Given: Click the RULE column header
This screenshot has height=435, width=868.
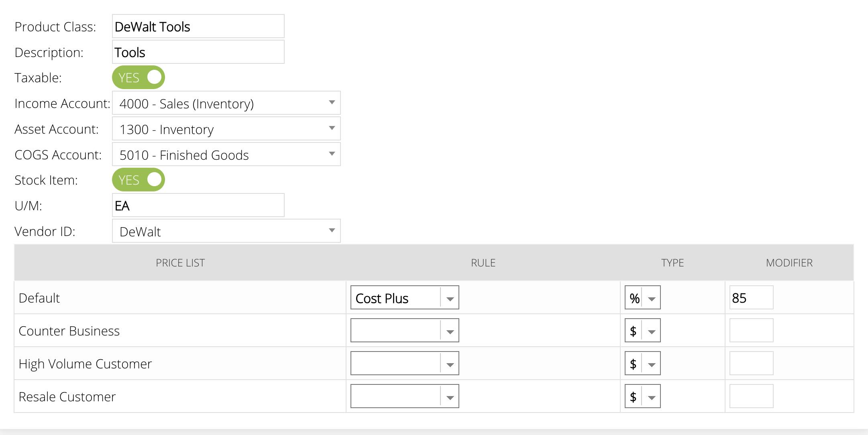Looking at the screenshot, I should tap(483, 263).
